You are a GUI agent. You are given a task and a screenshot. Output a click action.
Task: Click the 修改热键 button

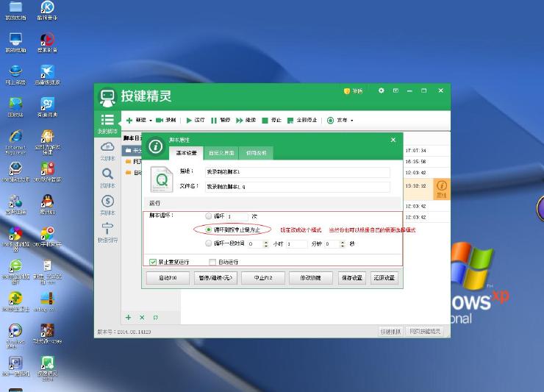pos(310,278)
